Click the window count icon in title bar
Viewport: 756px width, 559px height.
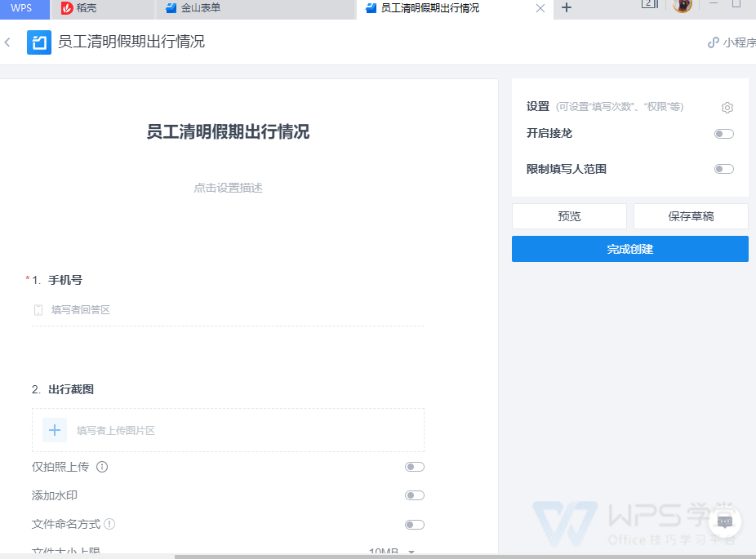point(649,4)
